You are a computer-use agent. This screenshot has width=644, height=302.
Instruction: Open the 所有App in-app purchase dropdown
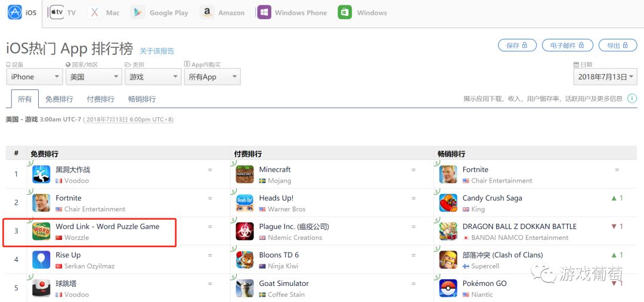(212, 77)
